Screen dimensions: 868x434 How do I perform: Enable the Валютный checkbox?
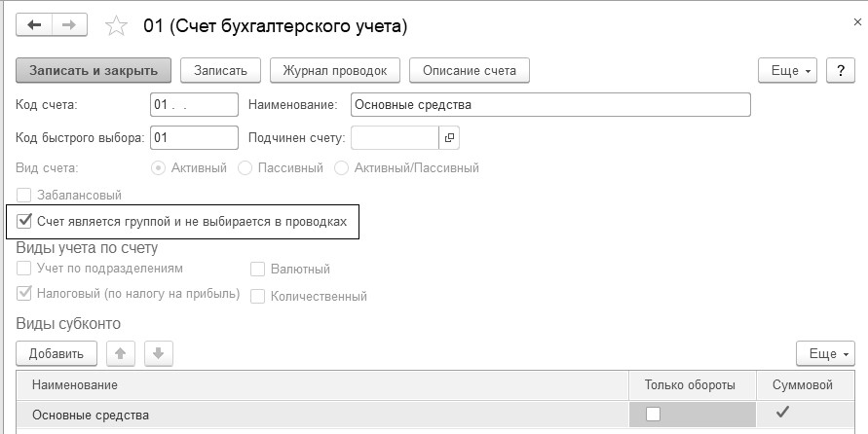pyautogui.click(x=258, y=269)
